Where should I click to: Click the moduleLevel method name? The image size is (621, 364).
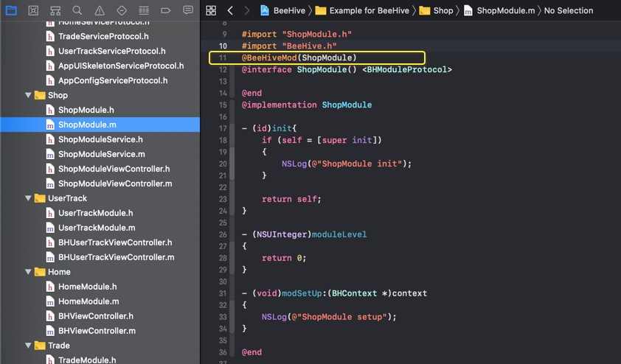point(339,234)
